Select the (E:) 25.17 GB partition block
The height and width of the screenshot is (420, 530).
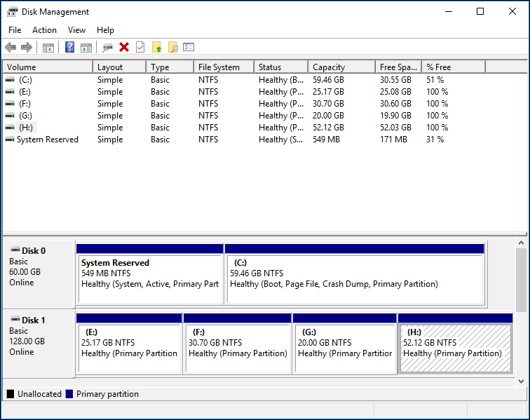coord(129,344)
